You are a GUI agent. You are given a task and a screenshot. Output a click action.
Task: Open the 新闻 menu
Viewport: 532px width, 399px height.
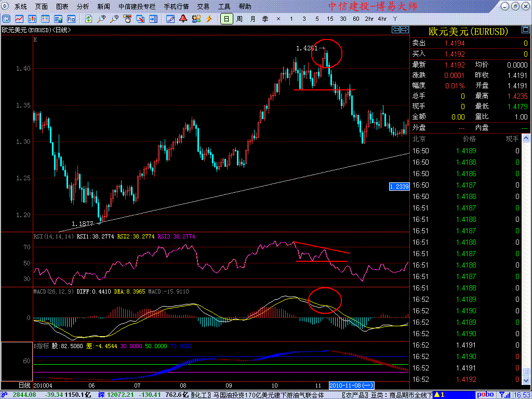click(x=103, y=6)
